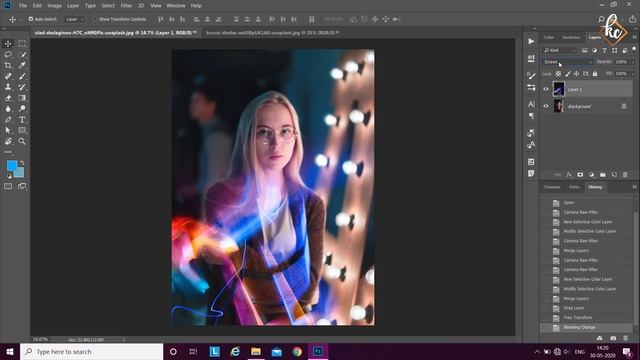The width and height of the screenshot is (640, 360).
Task: Open Chrome from the taskbar
Action: click(x=297, y=351)
